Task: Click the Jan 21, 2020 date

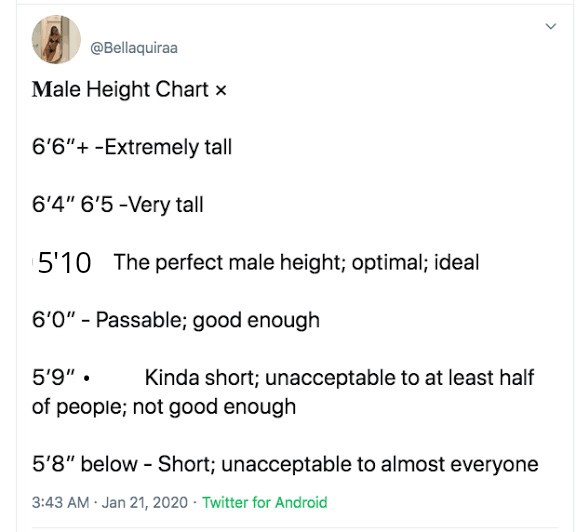Action: click(x=145, y=502)
